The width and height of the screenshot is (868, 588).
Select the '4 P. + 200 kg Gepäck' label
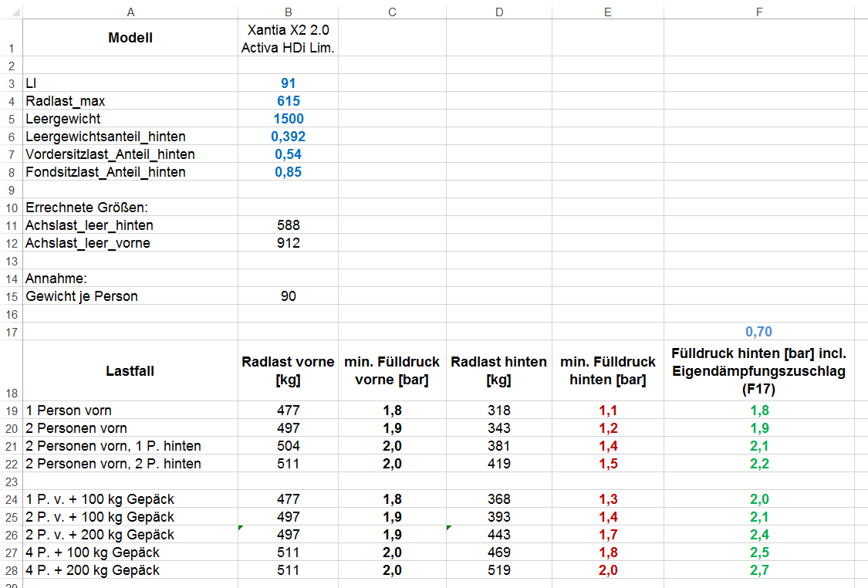coord(130,569)
